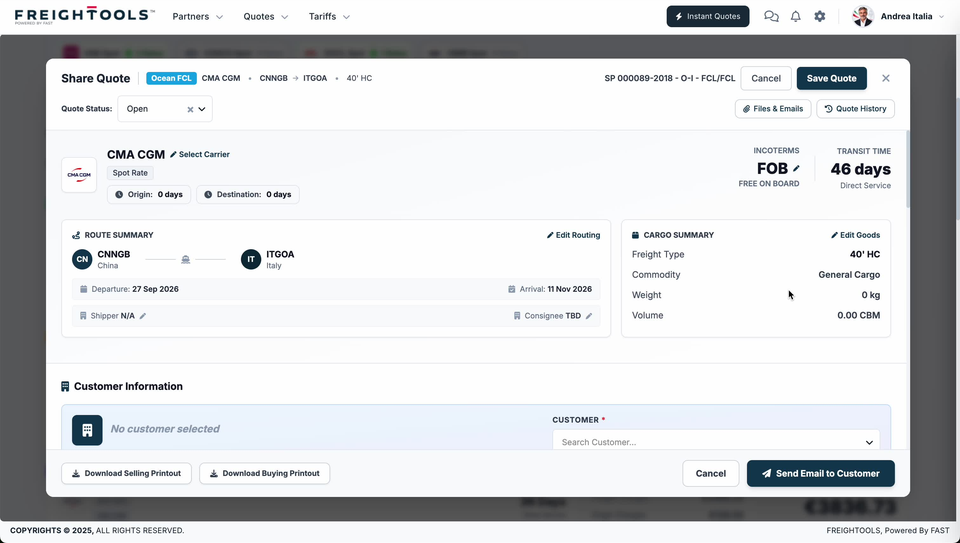The height and width of the screenshot is (543, 960).
Task: Click the Customer Information building icon
Action: [x=65, y=386]
